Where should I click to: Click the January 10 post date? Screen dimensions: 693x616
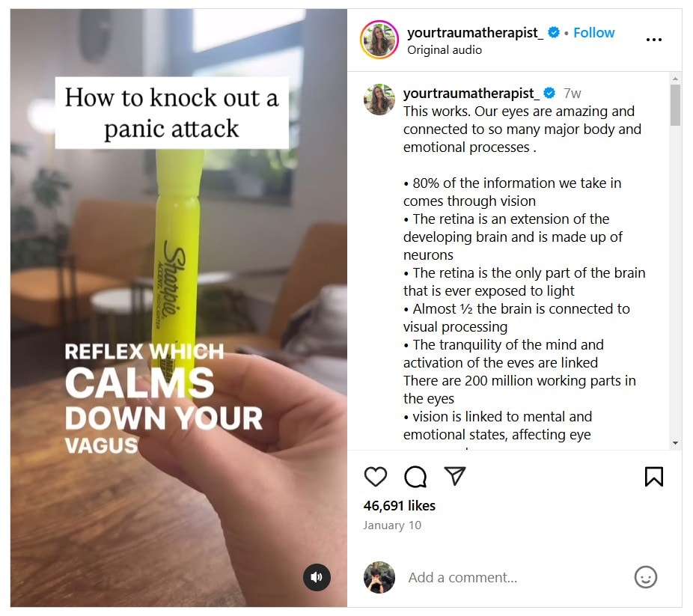coord(392,525)
